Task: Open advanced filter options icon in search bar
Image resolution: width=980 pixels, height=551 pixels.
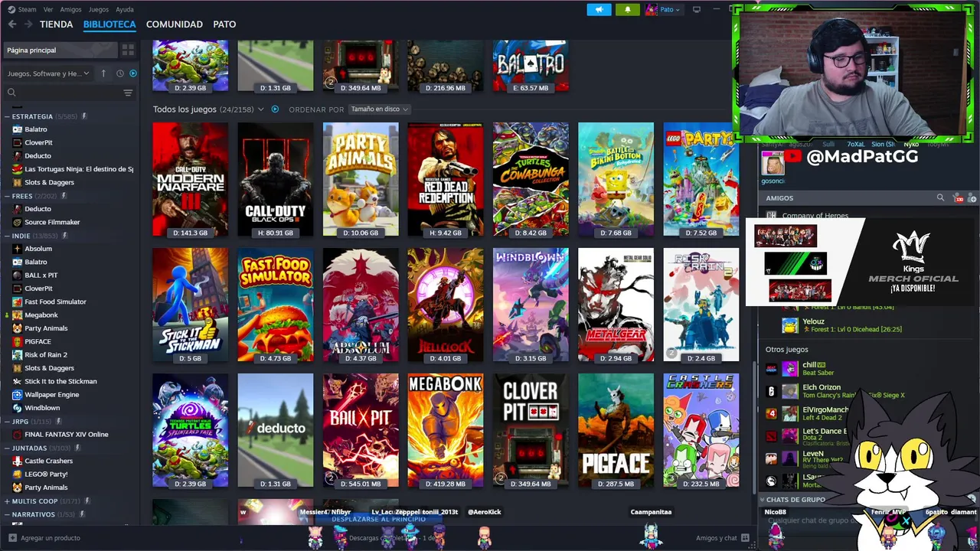Action: coord(128,93)
